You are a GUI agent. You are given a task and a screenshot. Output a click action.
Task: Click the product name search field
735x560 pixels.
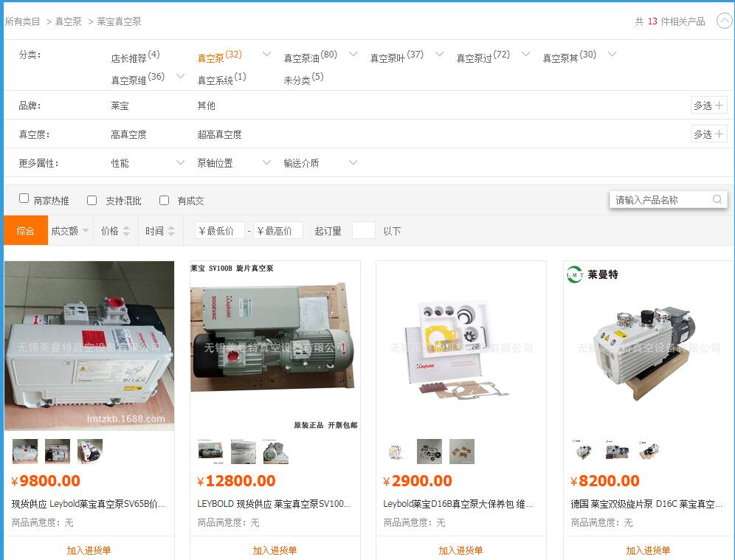click(x=668, y=200)
